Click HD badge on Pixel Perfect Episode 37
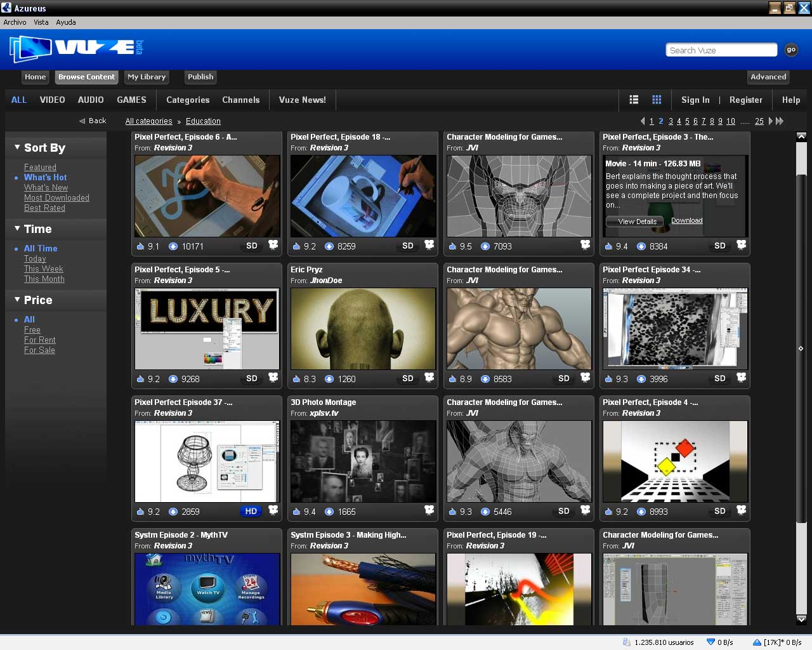The height and width of the screenshot is (650, 812). coord(251,511)
